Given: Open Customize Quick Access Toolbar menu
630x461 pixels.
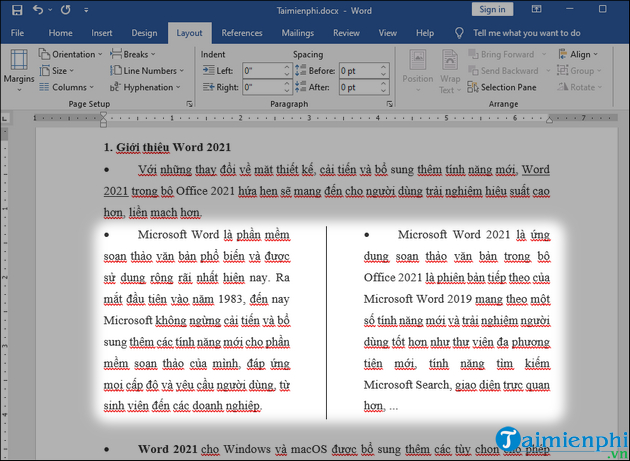Looking at the screenshot, I should [x=86, y=10].
